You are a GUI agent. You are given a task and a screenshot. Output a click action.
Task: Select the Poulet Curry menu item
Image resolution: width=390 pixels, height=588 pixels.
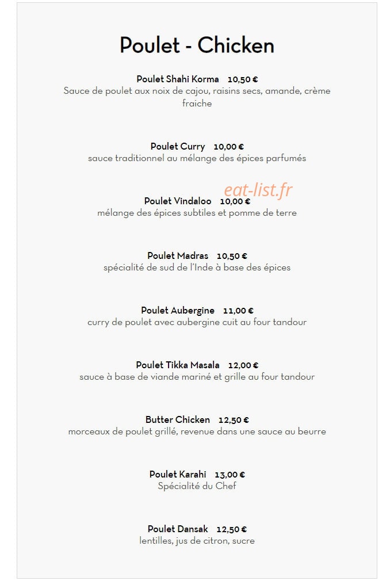point(178,147)
